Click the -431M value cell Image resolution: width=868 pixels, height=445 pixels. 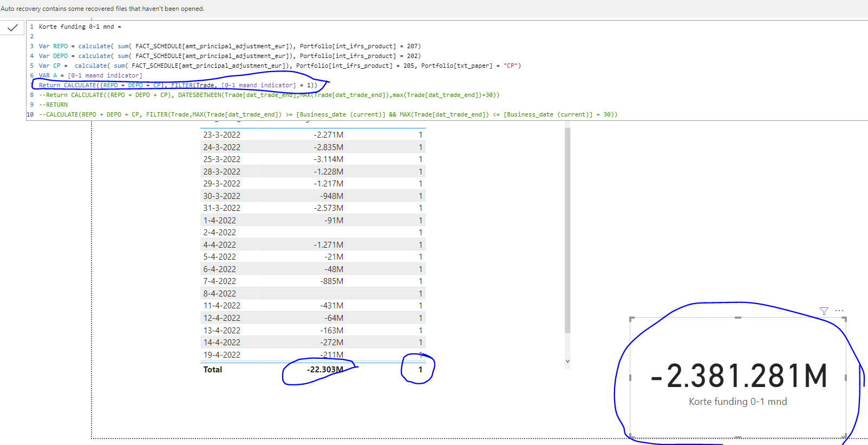[332, 306]
